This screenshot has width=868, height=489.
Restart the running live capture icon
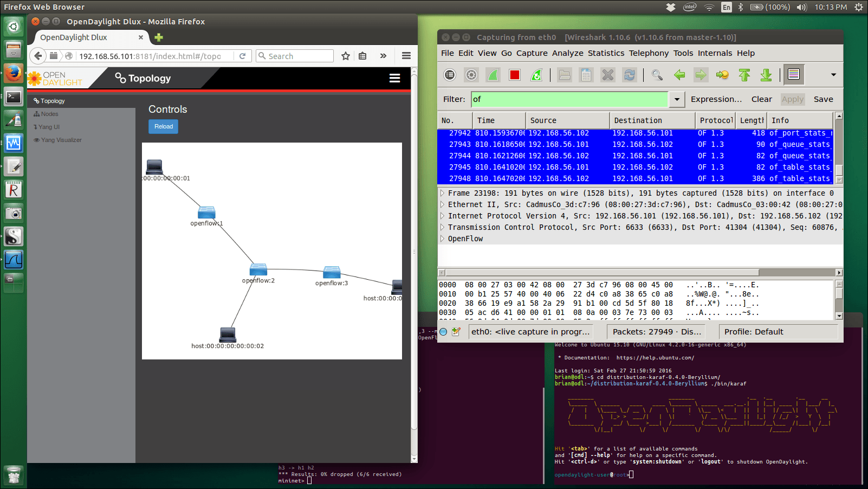(536, 75)
